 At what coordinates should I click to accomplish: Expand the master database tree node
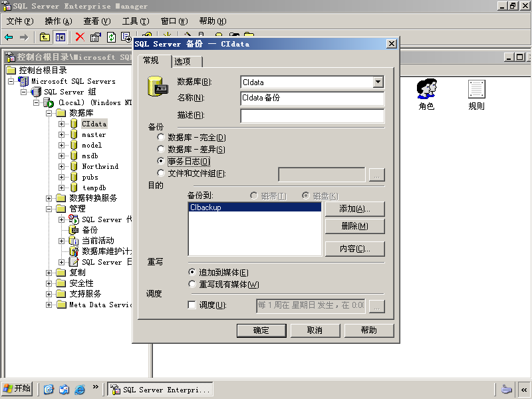61,135
